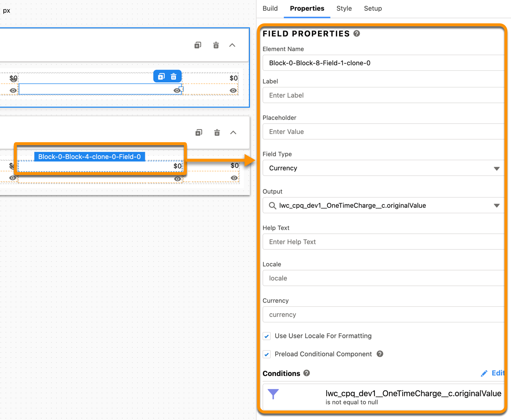Click the $0 value at top block right
The width and height of the screenshot is (511, 420).
coord(234,78)
